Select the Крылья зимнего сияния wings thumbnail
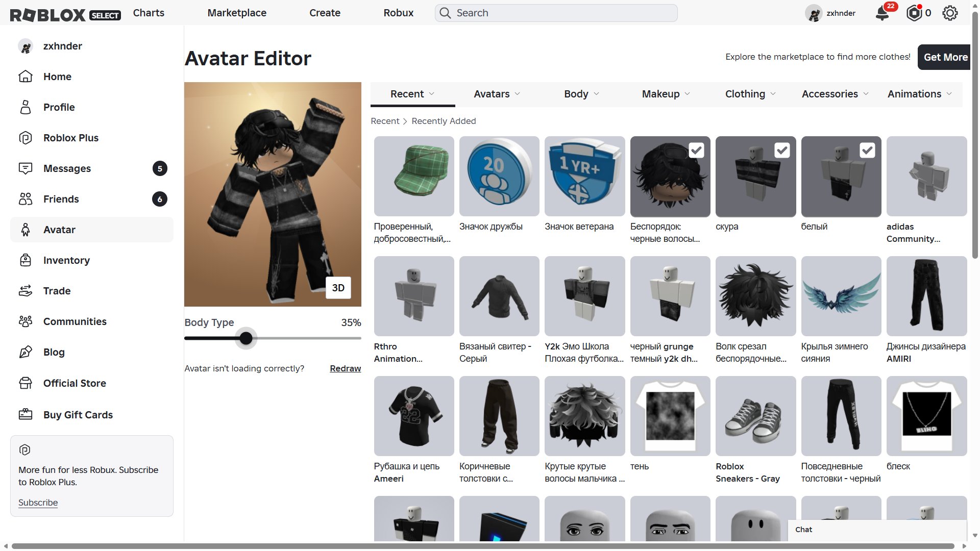This screenshot has width=980, height=551. [841, 296]
